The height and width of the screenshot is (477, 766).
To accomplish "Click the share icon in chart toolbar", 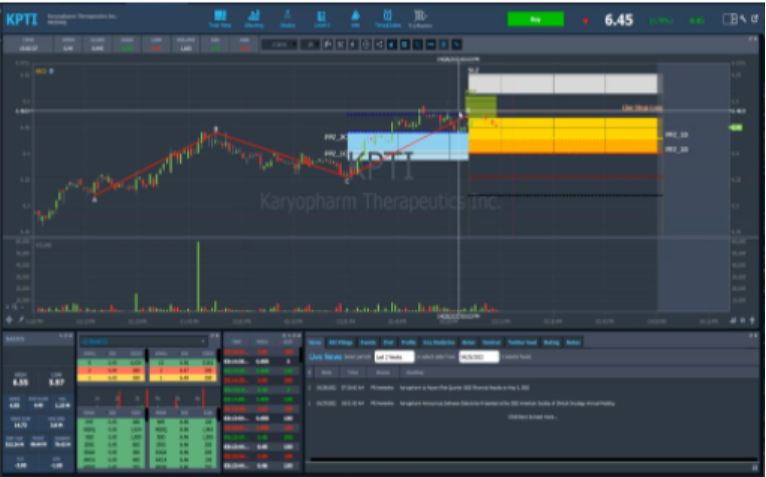I will tap(379, 44).
